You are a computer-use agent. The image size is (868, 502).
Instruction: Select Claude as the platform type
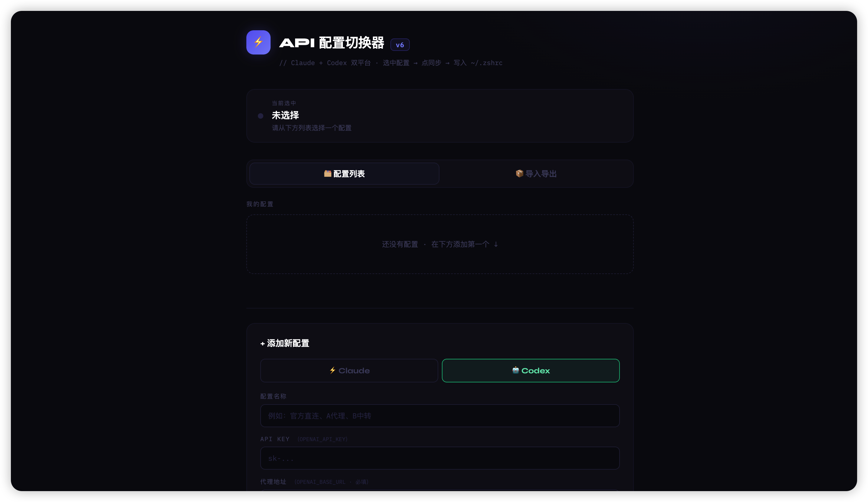(x=349, y=371)
